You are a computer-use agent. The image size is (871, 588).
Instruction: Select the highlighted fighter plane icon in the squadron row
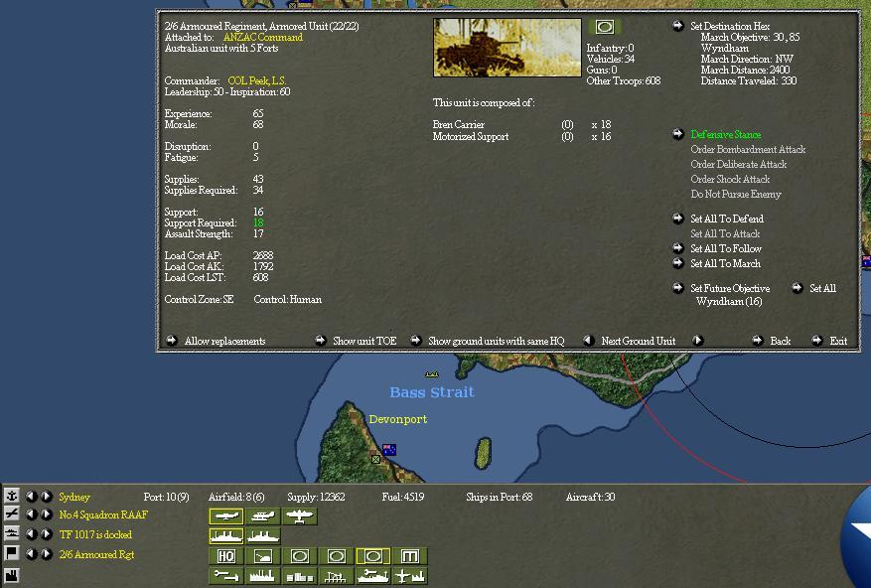point(226,516)
